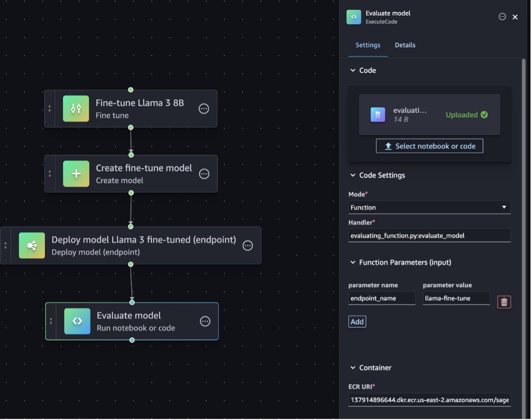Click the 14 B file size text
This screenshot has height=420, width=532.
[401, 119]
